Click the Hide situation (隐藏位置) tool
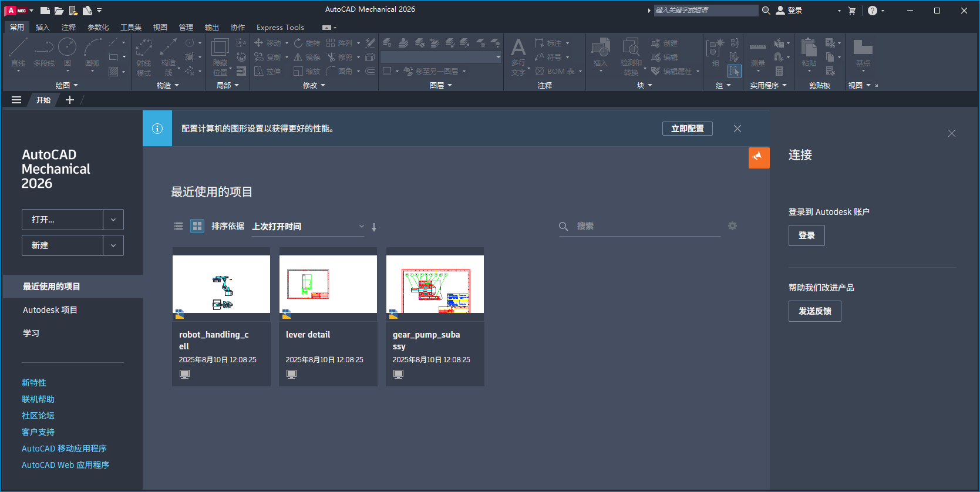 click(220, 56)
